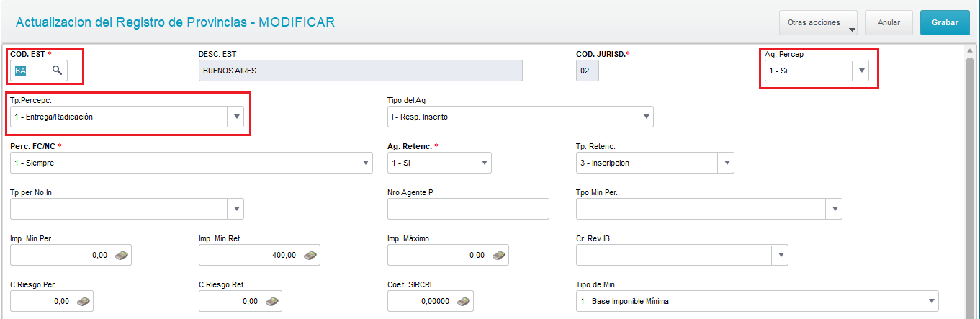Open the Cr. Rev IB dropdown
The width and height of the screenshot is (980, 319).
coord(780,255)
